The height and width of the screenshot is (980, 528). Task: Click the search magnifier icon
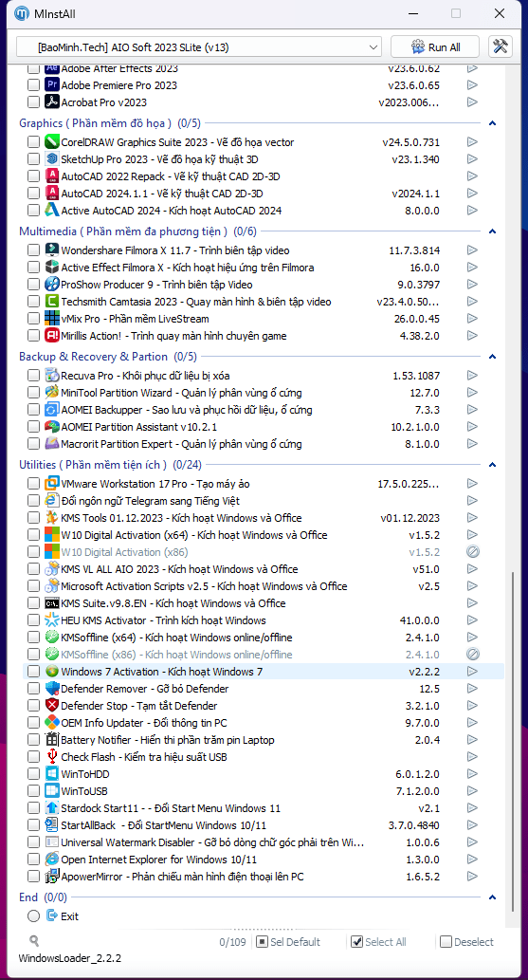tap(34, 940)
